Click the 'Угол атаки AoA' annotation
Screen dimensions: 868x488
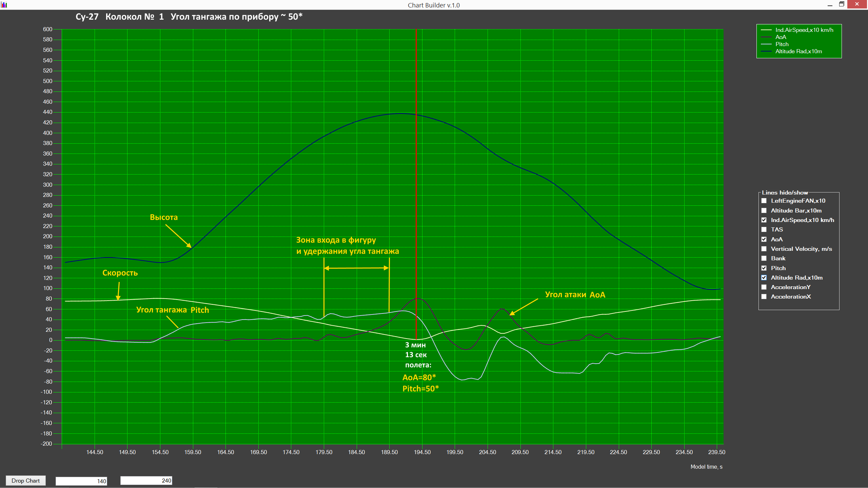tap(575, 294)
